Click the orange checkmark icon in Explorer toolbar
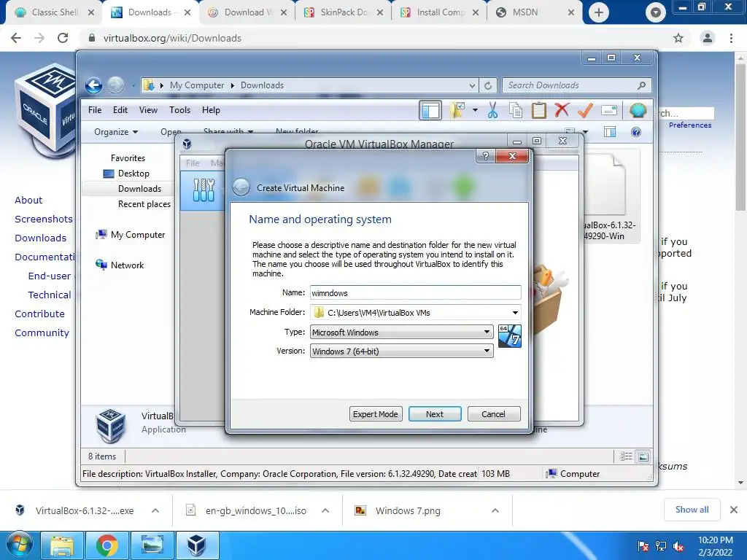This screenshot has height=560, width=747. pos(585,111)
